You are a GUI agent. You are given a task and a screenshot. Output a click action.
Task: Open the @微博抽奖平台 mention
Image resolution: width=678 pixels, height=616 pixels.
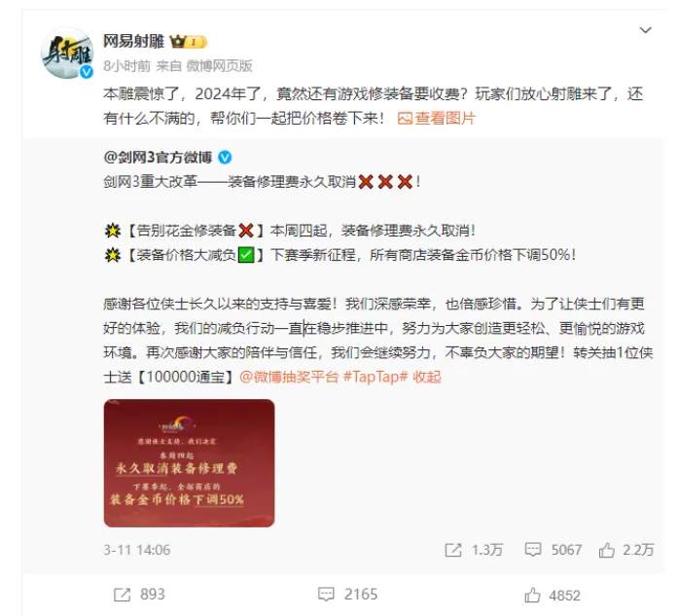pos(288,377)
